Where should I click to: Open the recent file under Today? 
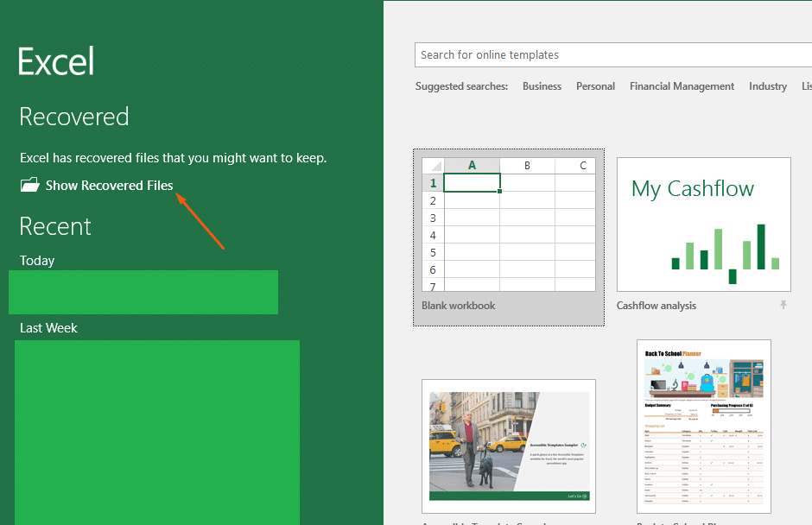click(x=143, y=292)
